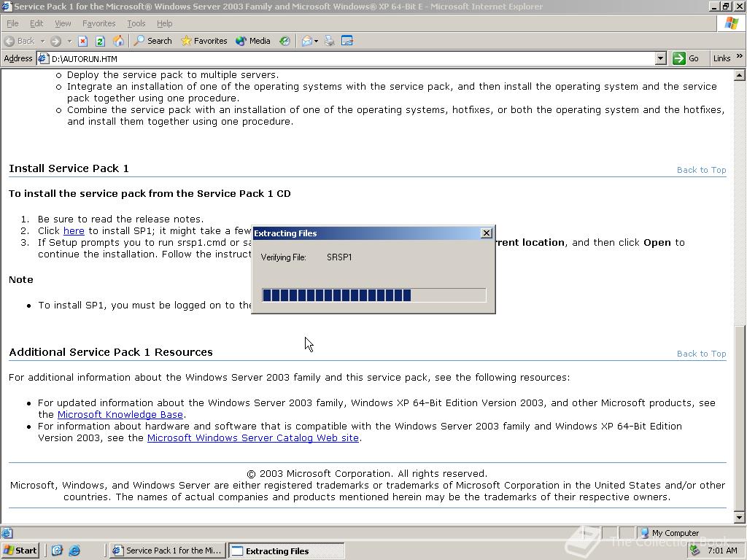This screenshot has height=560, width=747.
Task: Open the Edit menu
Action: point(36,23)
